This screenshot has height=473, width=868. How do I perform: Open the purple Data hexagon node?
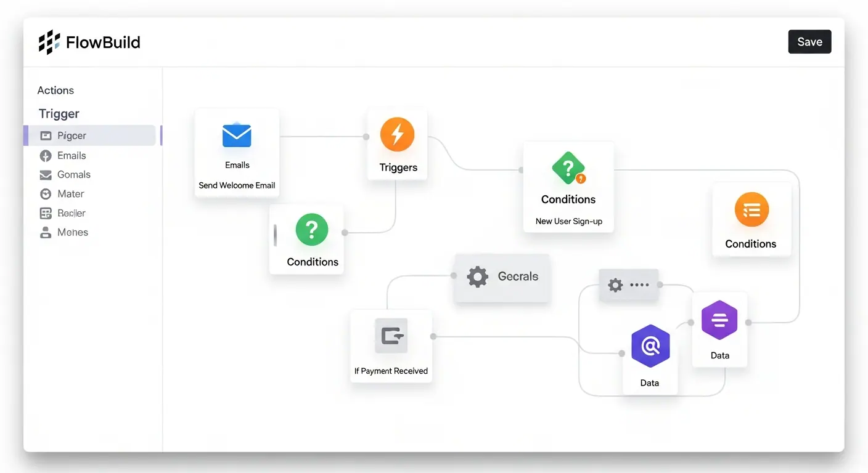[650, 346]
